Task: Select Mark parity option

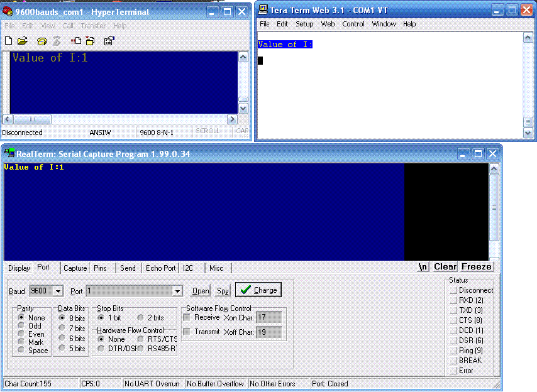Action: 21,342
